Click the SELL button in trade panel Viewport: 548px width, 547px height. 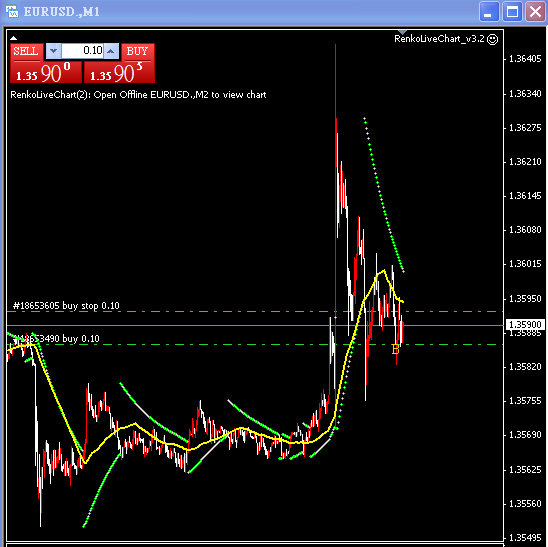[x=27, y=52]
